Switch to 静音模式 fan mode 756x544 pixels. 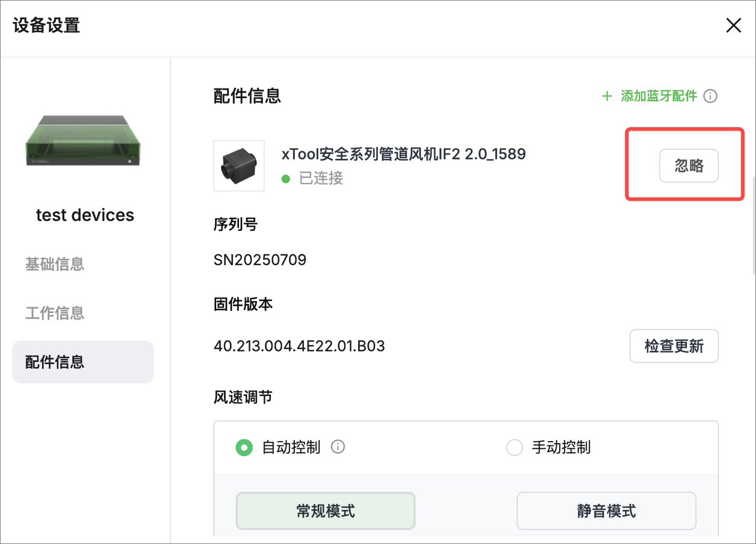coord(606,511)
